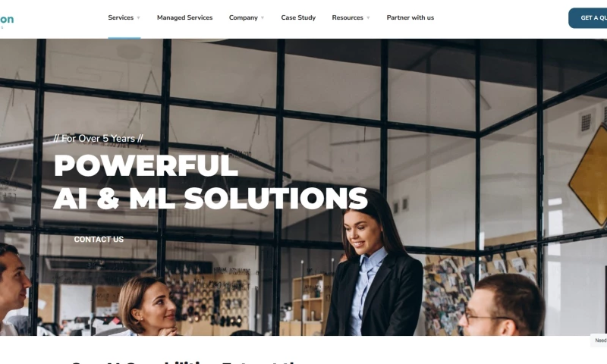This screenshot has width=607, height=364.
Task: Go to Managed Services page
Action: point(184,17)
